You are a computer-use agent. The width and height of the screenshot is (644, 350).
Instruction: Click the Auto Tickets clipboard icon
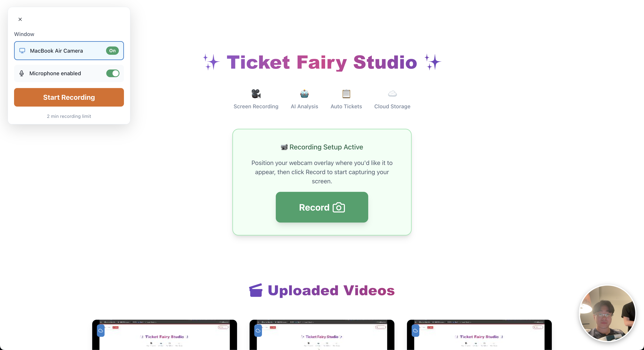346,94
